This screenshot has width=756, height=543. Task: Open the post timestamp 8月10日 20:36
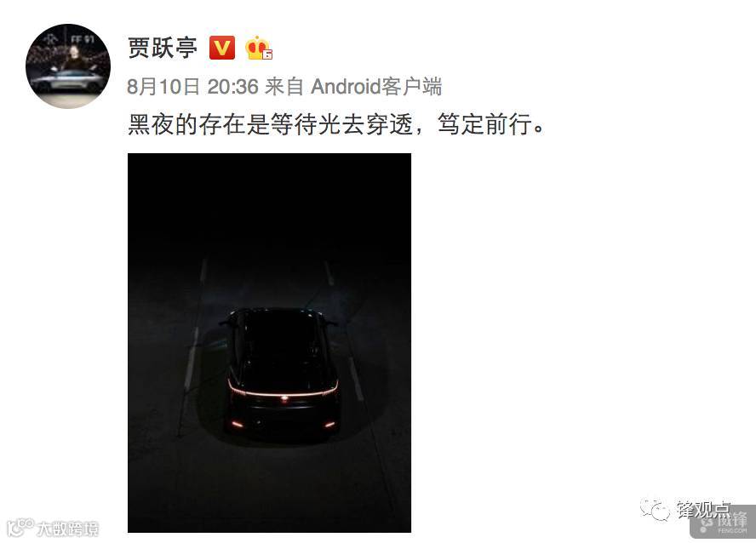point(193,87)
